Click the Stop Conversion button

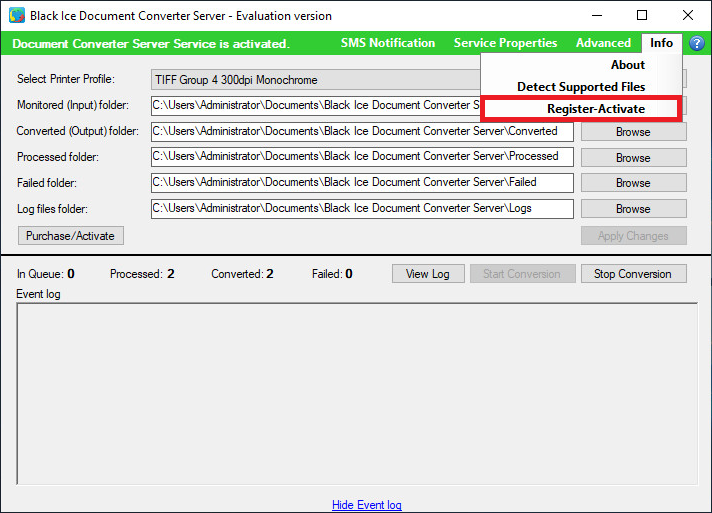[x=633, y=274]
